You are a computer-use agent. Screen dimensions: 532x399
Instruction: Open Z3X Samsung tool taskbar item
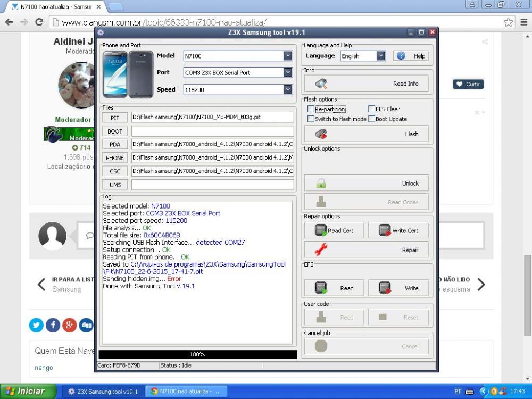103,392
